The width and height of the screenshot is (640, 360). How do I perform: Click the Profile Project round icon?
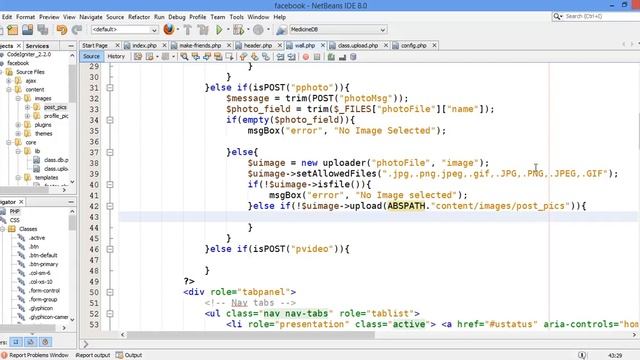[x=258, y=30]
